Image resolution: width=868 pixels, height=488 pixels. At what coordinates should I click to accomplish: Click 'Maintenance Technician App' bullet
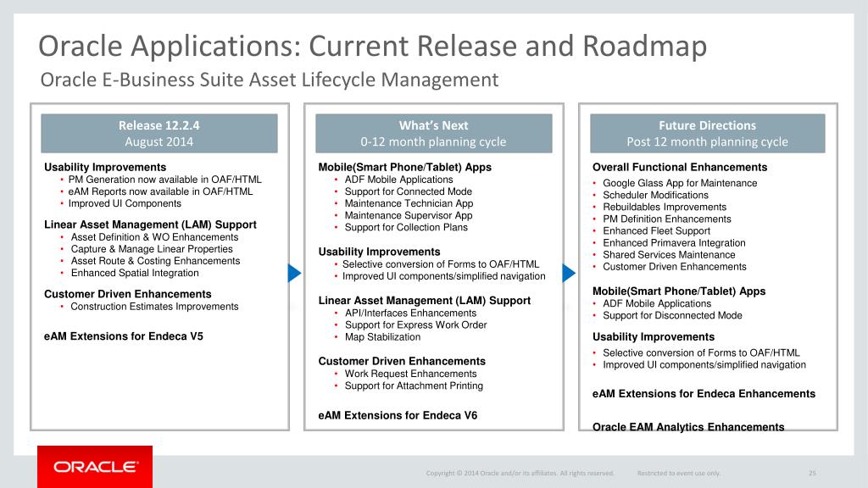click(x=409, y=203)
